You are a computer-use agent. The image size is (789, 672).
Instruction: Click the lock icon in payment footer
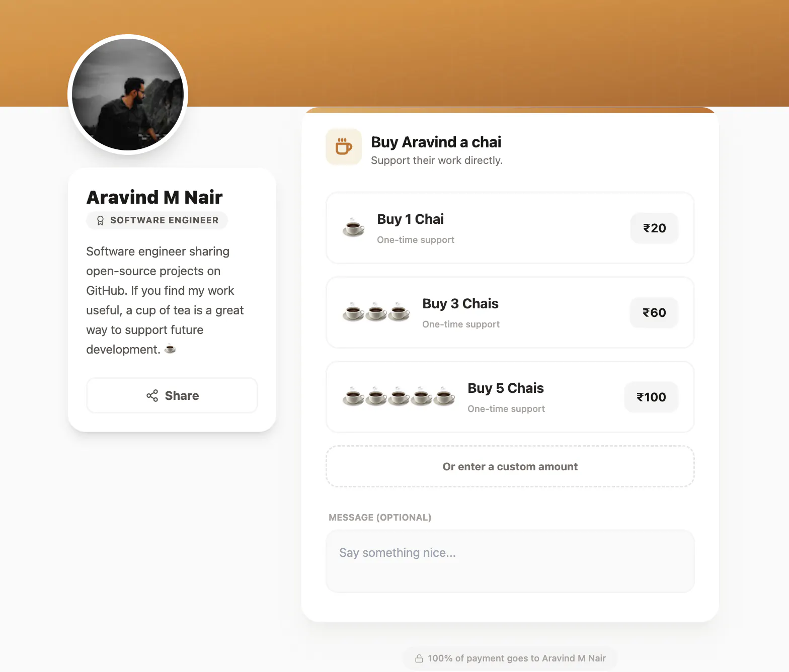(419, 658)
